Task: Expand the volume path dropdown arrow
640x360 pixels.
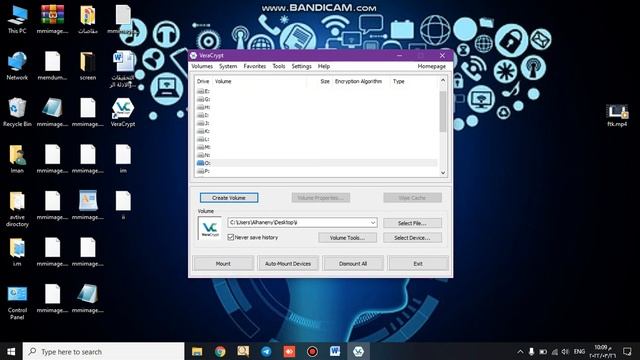Action: coord(373,222)
